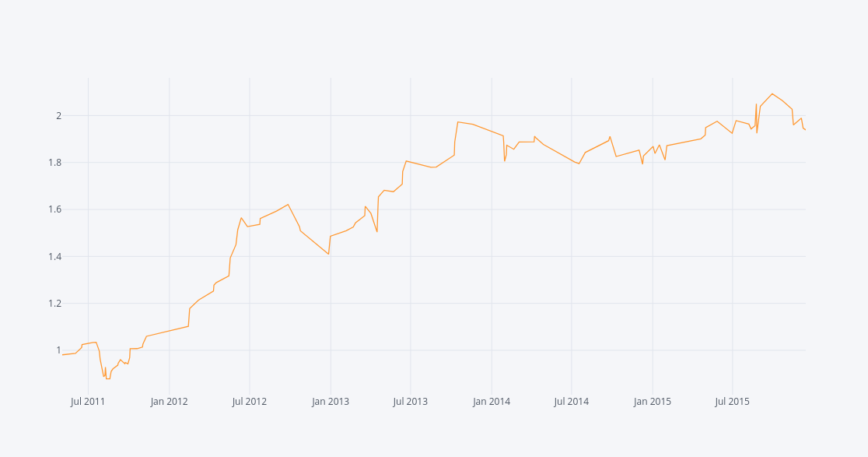Click the line's sharp dip just after Jan 2014
The height and width of the screenshot is (457, 868).
pos(505,160)
